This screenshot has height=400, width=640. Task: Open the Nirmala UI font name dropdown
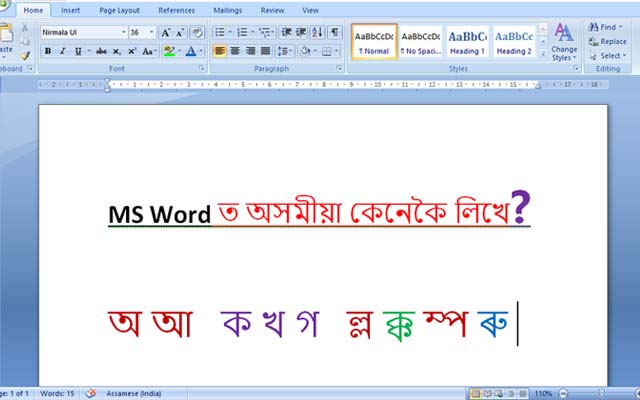[124, 32]
